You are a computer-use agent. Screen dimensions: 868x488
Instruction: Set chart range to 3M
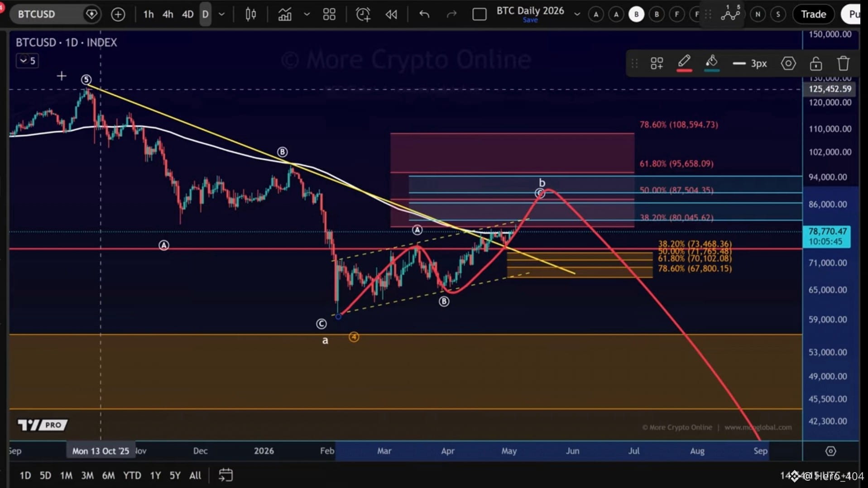click(x=87, y=475)
